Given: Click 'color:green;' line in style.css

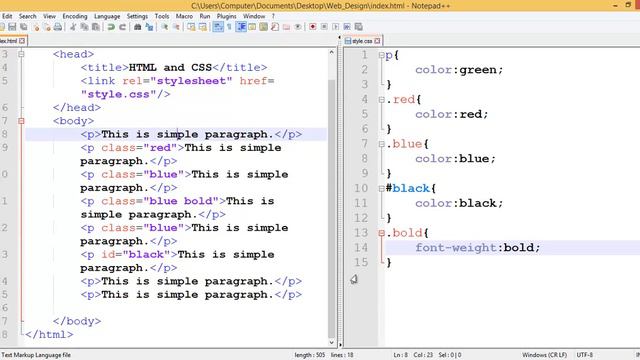Looking at the screenshot, I should click(459, 69).
